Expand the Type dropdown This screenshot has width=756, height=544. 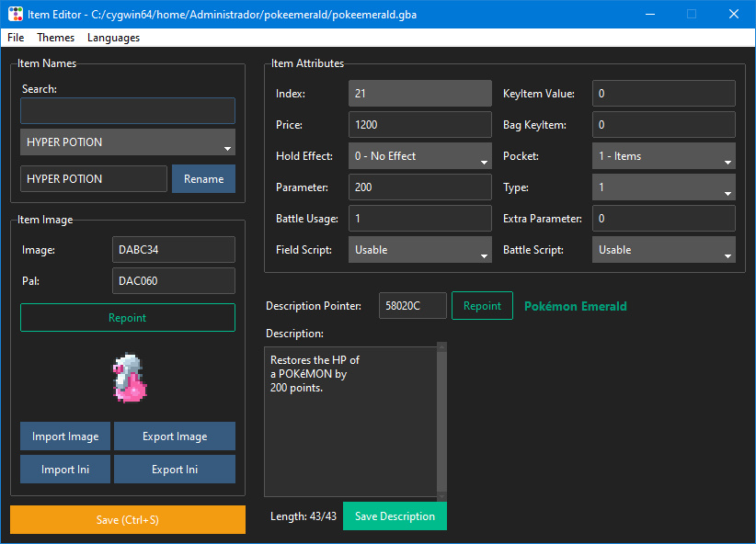pyautogui.click(x=663, y=188)
